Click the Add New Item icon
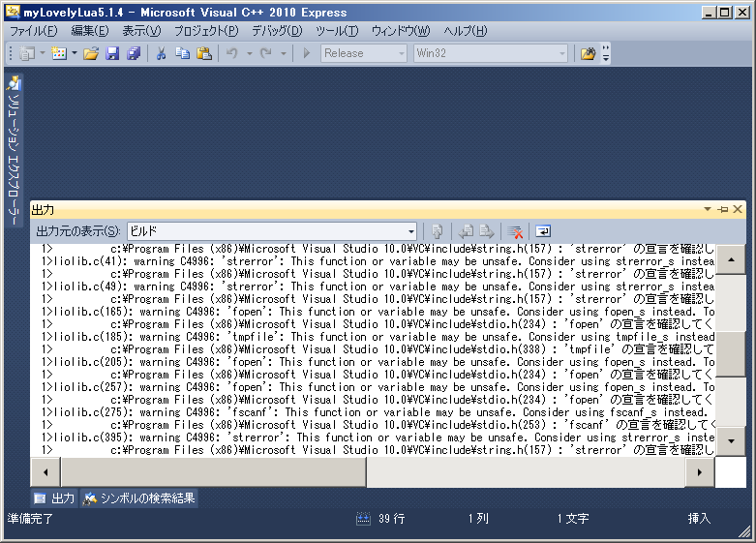The width and height of the screenshot is (756, 543). click(x=59, y=53)
